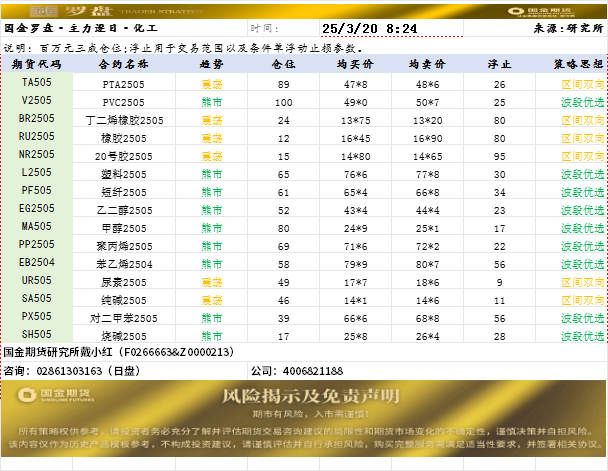Screen dimensions: 608x471
Task: Click the trend cell in V2505 row
Action: [211, 102]
